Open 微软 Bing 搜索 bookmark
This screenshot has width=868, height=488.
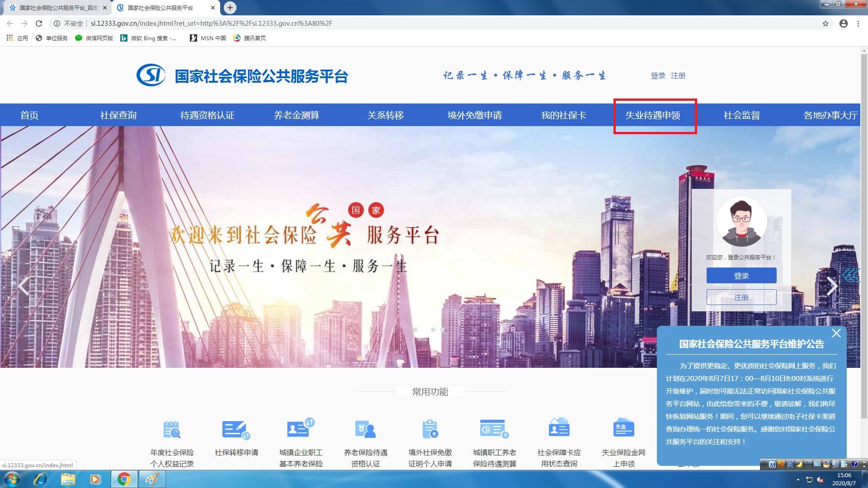pos(148,38)
